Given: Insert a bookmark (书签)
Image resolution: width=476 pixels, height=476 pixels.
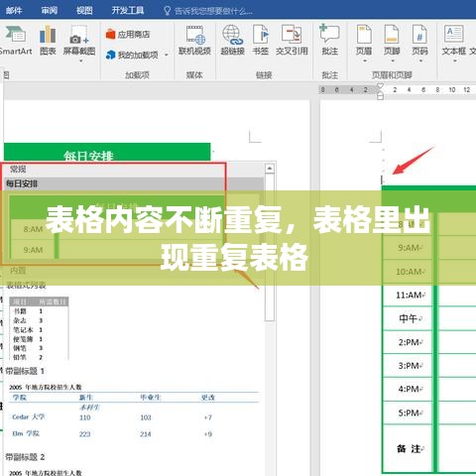Looking at the screenshot, I should 261,42.
